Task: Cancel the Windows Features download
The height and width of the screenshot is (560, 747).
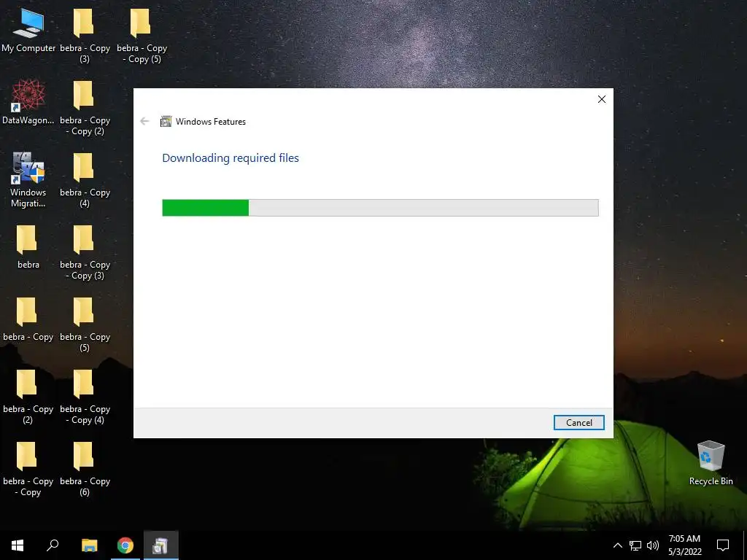Action: pyautogui.click(x=578, y=422)
